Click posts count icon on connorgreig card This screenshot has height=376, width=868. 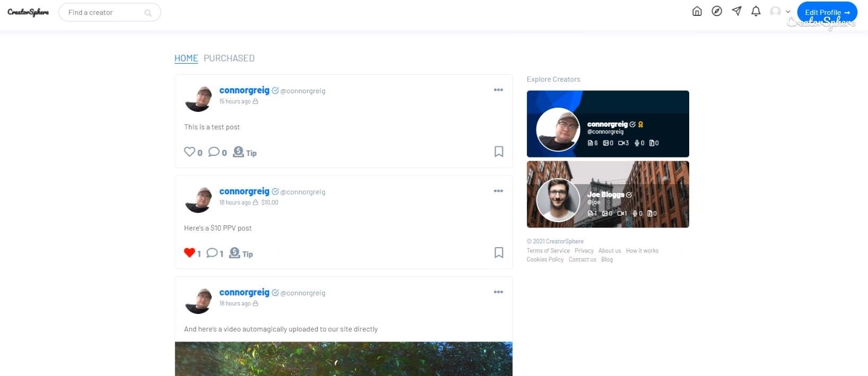(x=590, y=143)
